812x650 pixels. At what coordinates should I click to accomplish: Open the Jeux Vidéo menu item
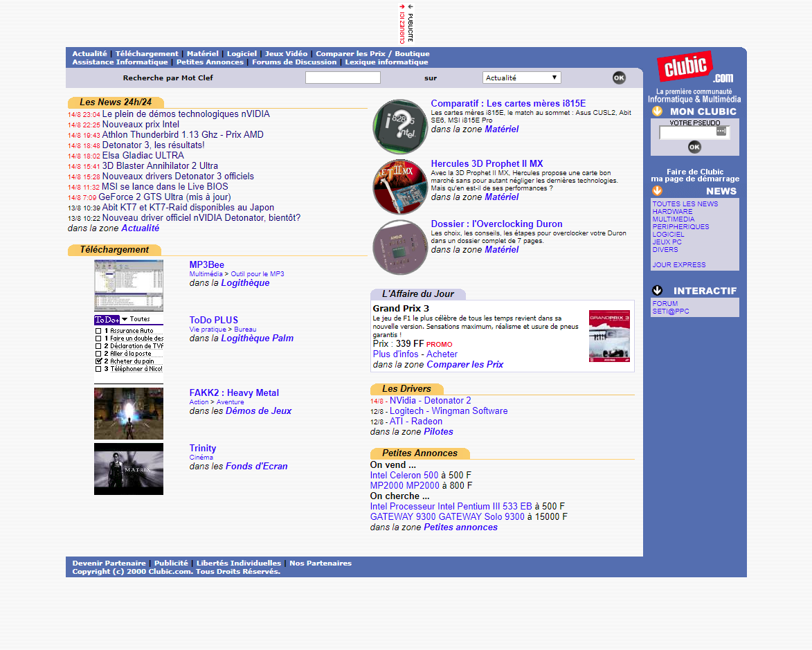[286, 53]
